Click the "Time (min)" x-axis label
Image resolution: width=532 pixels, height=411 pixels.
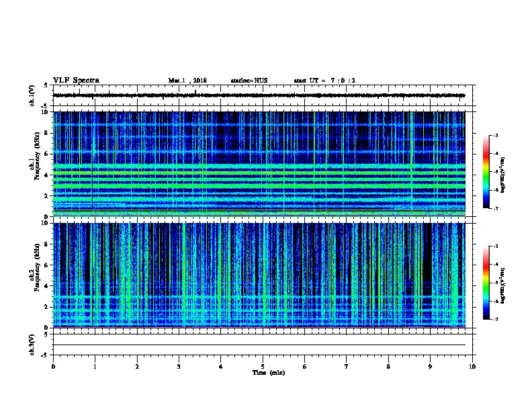[x=269, y=373]
